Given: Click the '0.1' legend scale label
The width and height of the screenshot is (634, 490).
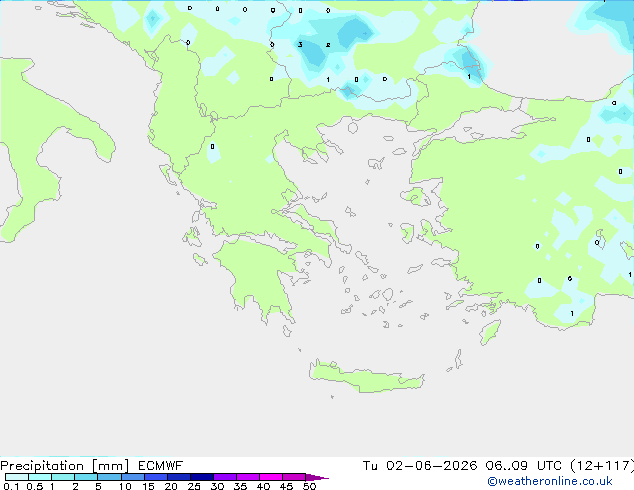Looking at the screenshot, I should tap(11, 486).
